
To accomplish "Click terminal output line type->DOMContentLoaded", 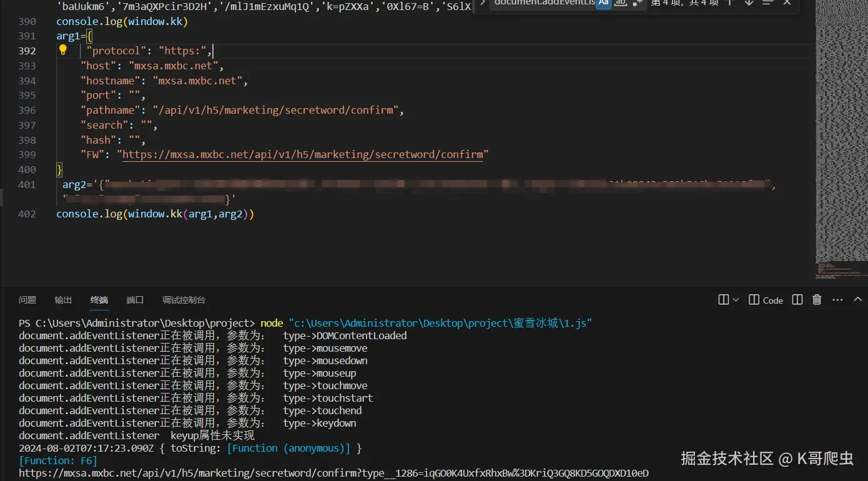I will [345, 335].
